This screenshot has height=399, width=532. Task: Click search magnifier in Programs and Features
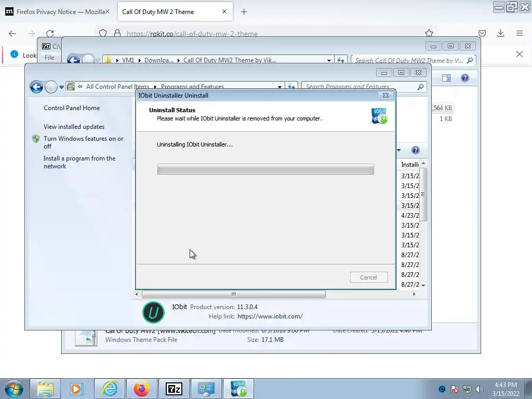(x=420, y=87)
